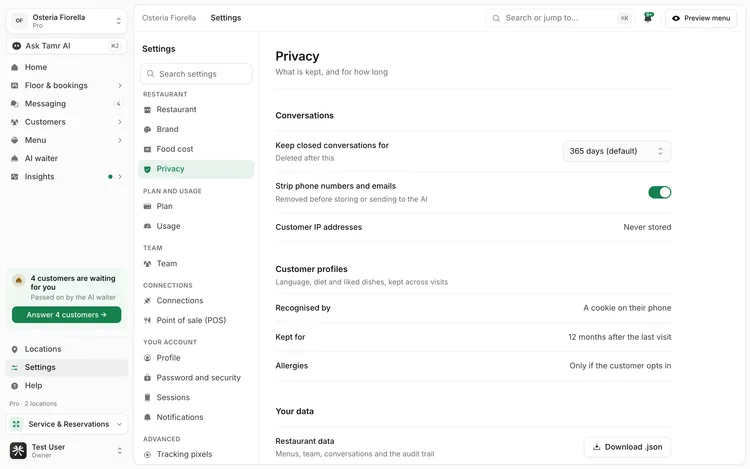This screenshot has width=750, height=469.
Task: Click the Restaurant storefront icon in settings
Action: coord(147,109)
